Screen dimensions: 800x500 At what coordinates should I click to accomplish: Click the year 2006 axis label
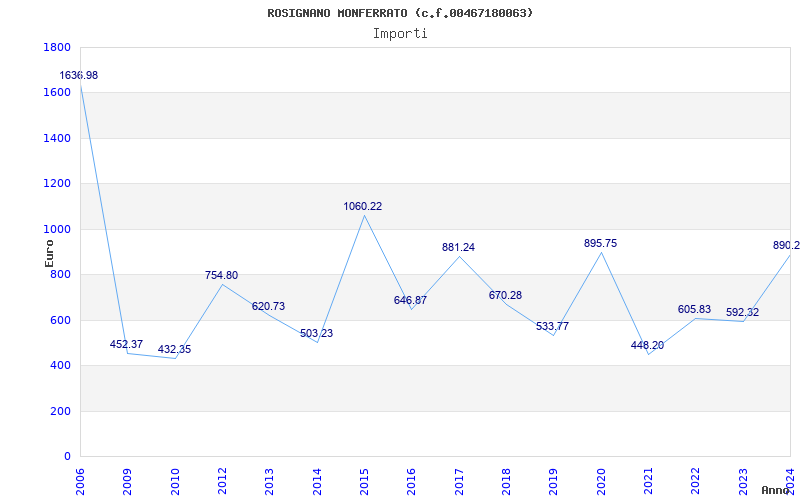[x=80, y=481]
